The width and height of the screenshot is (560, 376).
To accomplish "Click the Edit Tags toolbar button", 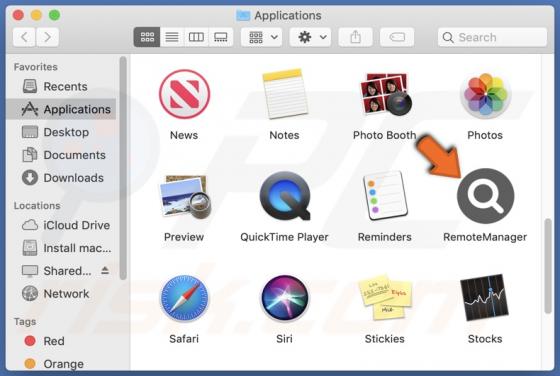I will [x=397, y=37].
